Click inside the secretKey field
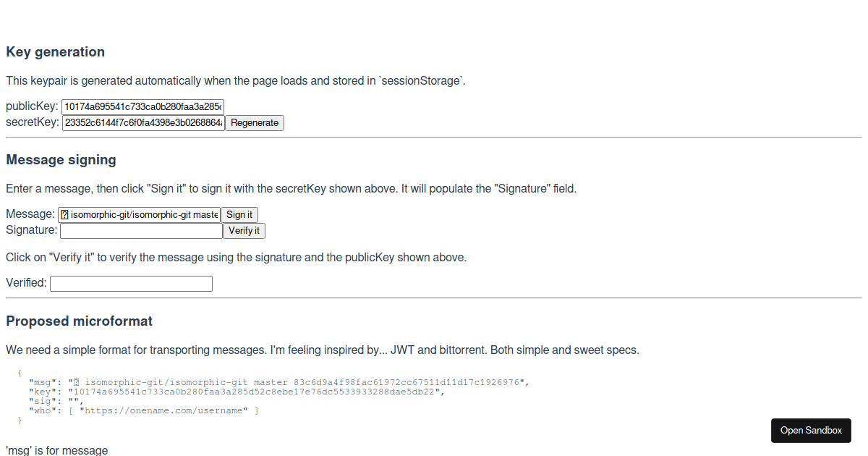 pyautogui.click(x=142, y=122)
